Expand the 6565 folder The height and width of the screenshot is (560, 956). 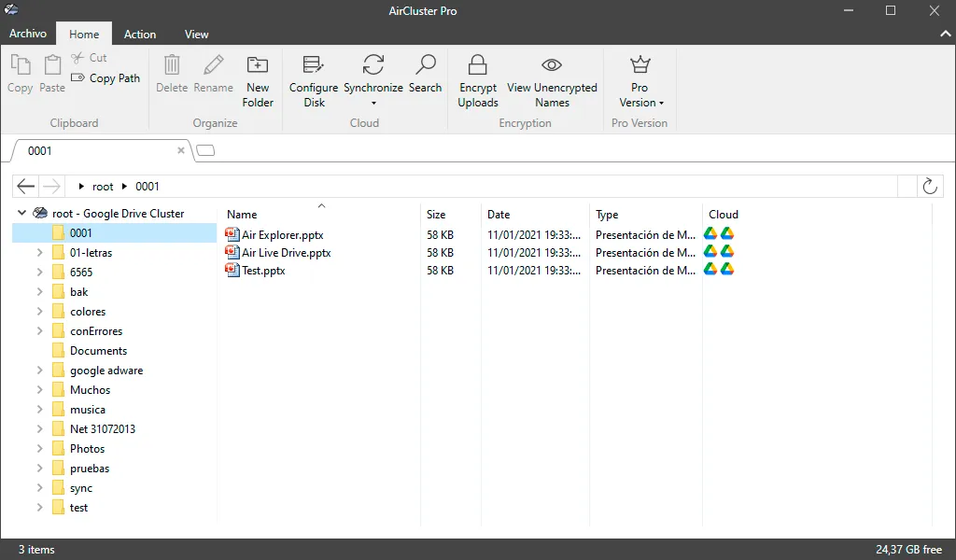(39, 272)
